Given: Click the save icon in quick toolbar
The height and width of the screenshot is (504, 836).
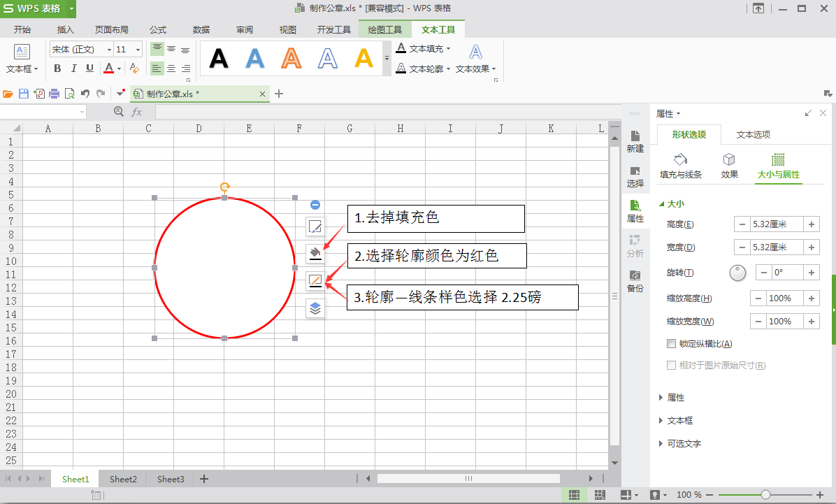Looking at the screenshot, I should pyautogui.click(x=24, y=94).
